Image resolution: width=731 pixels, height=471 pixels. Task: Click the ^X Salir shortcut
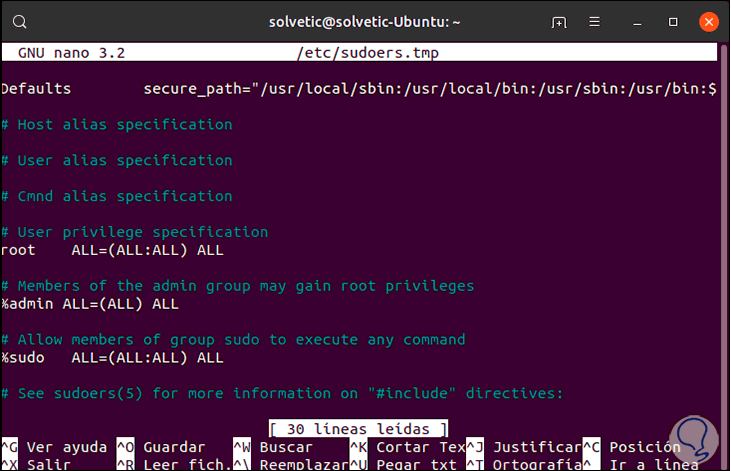click(40, 465)
